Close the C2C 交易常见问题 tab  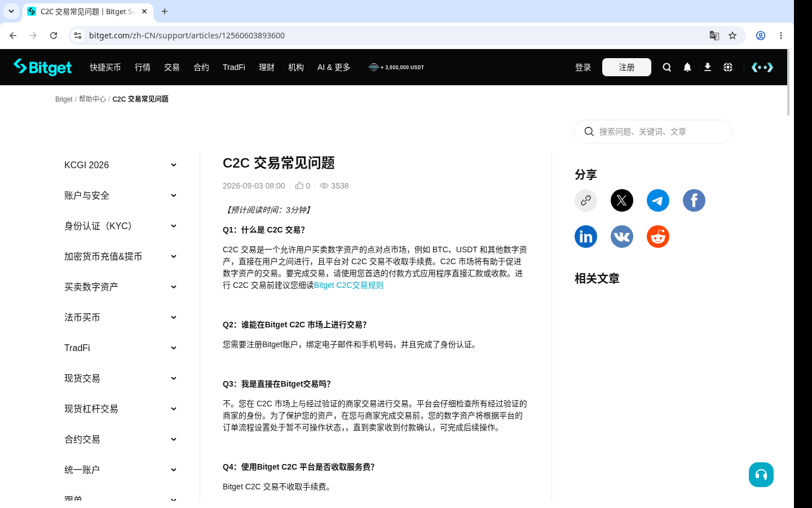144,11
